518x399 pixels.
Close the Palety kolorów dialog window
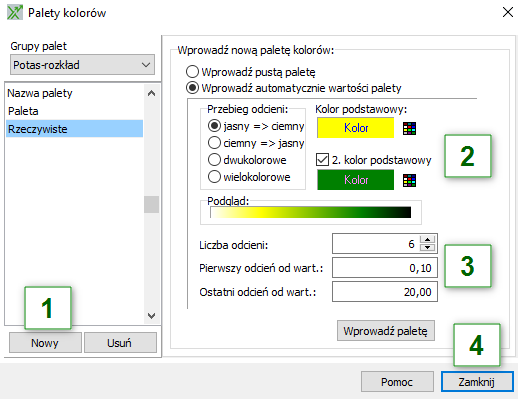click(508, 12)
